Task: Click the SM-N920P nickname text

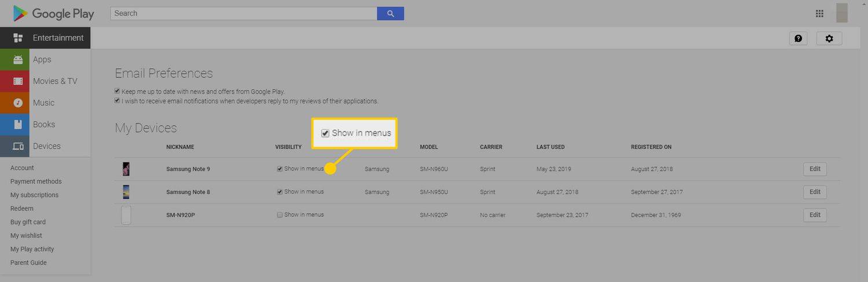Action: [x=182, y=215]
